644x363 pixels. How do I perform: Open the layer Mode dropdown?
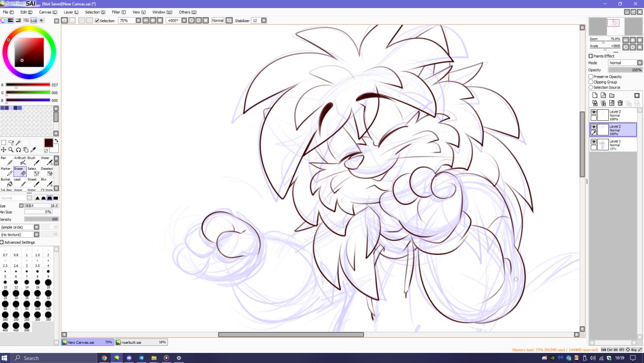click(x=625, y=63)
